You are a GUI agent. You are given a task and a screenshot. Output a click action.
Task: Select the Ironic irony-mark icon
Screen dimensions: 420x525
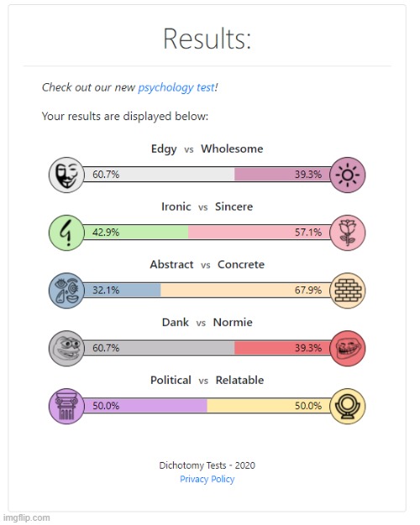[x=66, y=233]
